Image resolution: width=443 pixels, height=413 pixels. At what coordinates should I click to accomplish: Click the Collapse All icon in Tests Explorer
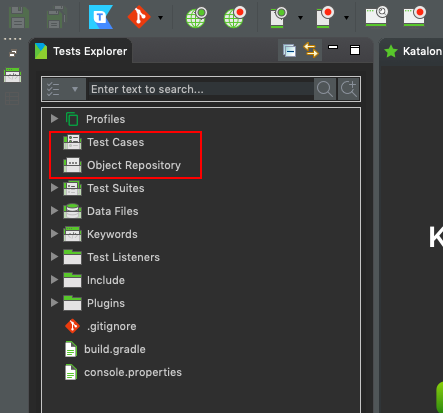point(289,51)
